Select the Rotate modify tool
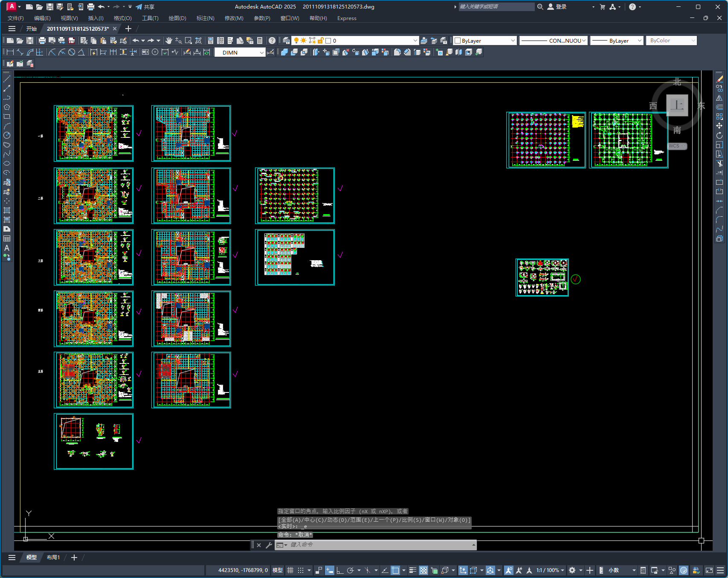The width and height of the screenshot is (728, 578). pos(719,135)
